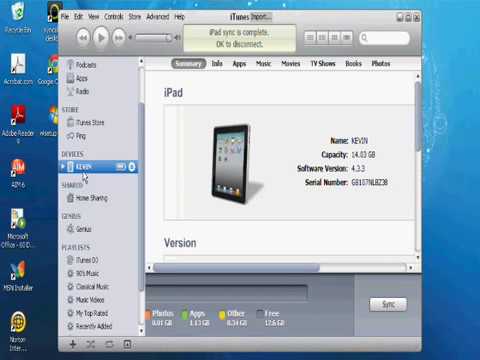Select the Books tab
The image size is (480, 360).
tap(353, 63)
